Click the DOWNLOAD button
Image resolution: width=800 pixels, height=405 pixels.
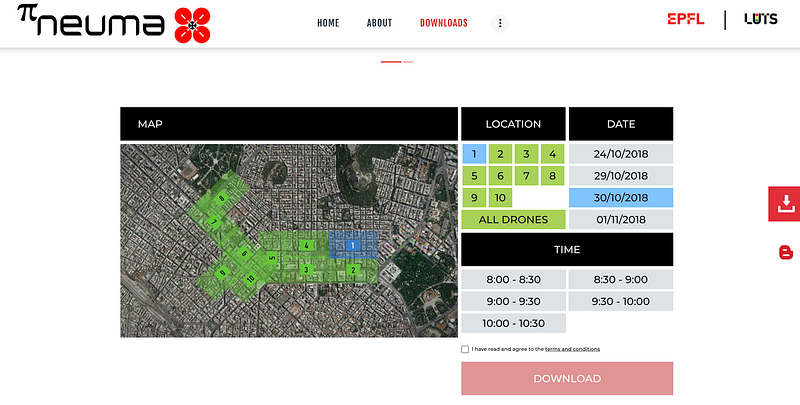(x=567, y=378)
